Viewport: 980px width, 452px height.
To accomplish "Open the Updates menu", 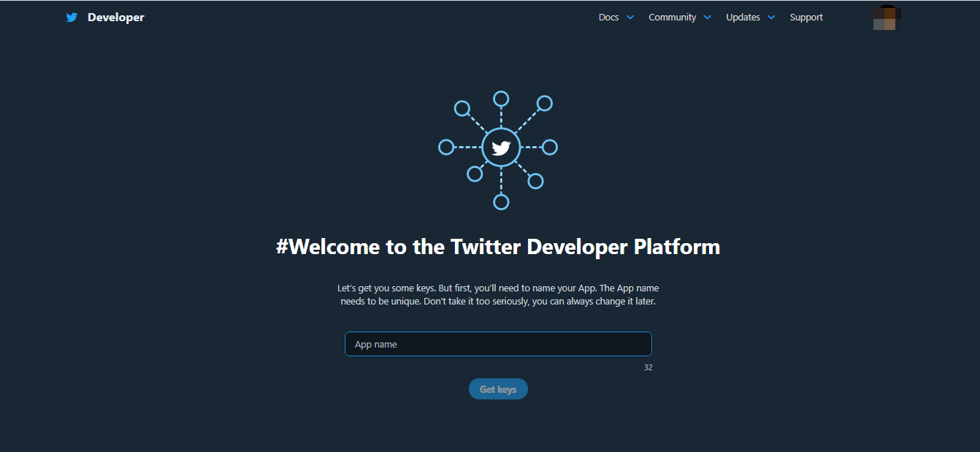I will point(743,18).
